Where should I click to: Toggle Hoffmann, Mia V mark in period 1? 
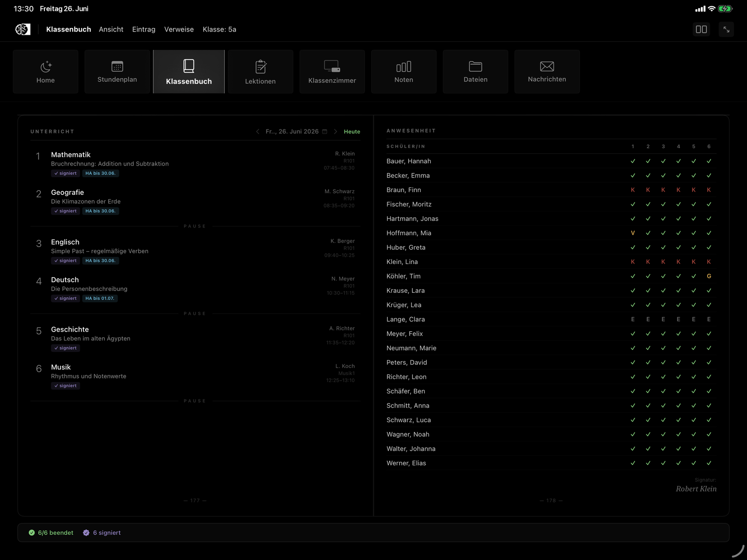[633, 233]
